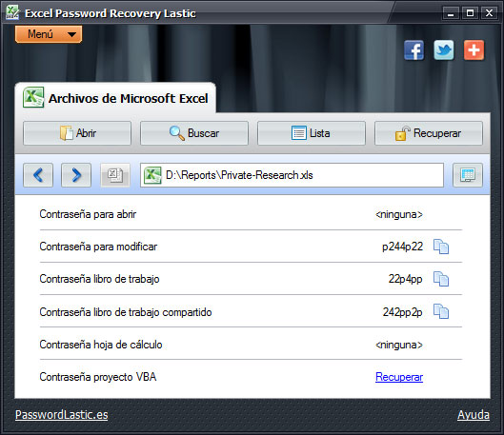Minimize the Excel Password Recovery window
Screen dimensions: 504x435
click(451, 13)
